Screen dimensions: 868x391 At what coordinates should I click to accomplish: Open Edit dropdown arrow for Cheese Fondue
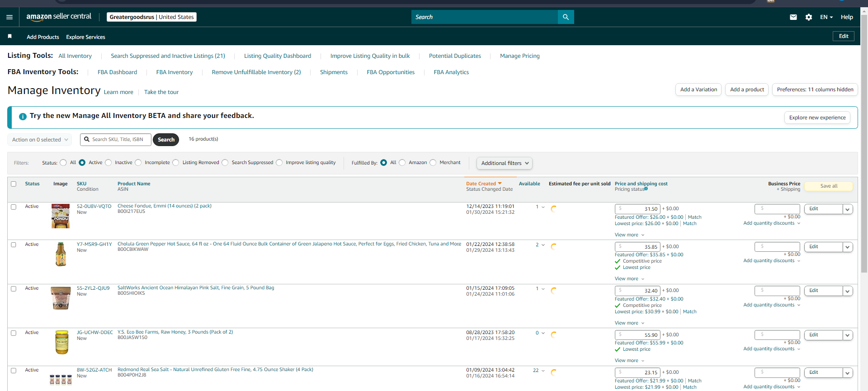(x=848, y=209)
